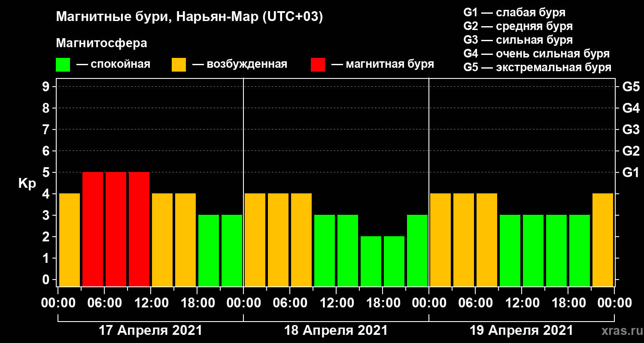Click the 'G5 — экстремальная буря' legend line
This screenshot has width=644, height=343.
click(537, 68)
